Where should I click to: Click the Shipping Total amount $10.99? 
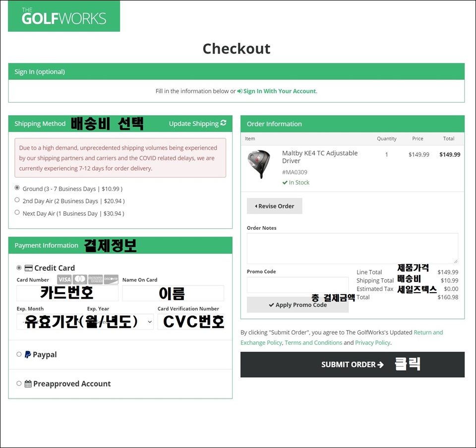pos(450,280)
